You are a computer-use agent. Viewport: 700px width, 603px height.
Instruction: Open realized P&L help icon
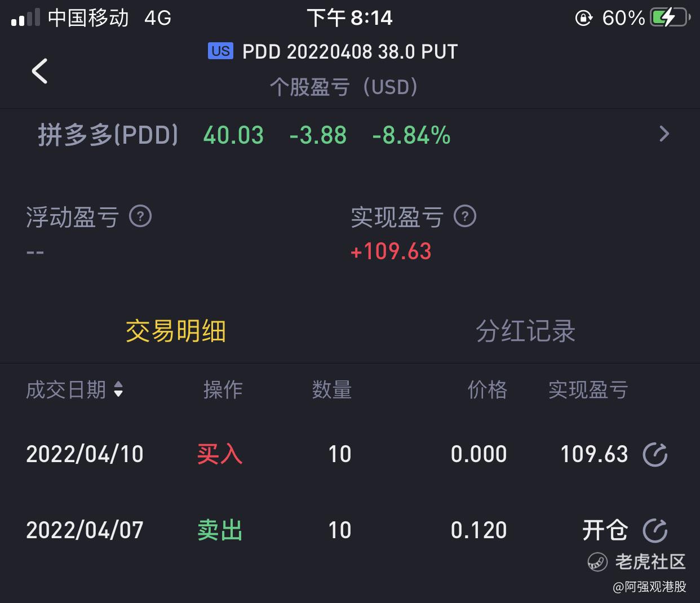coord(465,216)
